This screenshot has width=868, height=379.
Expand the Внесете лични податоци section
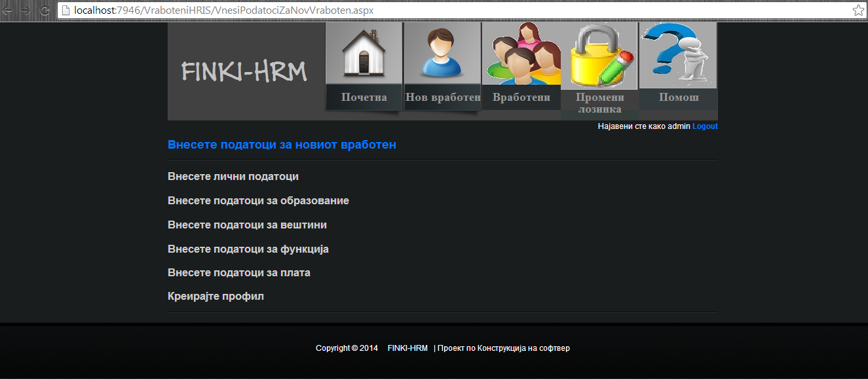click(x=233, y=177)
